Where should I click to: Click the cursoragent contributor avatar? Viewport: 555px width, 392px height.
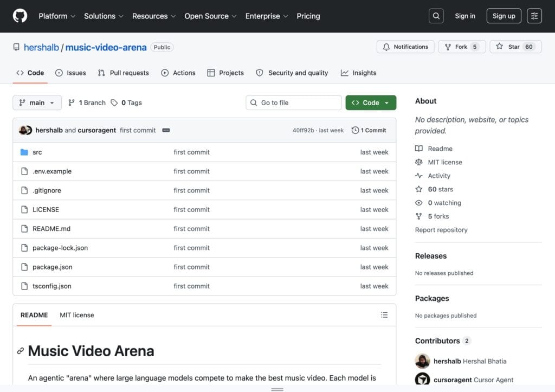click(x=422, y=380)
